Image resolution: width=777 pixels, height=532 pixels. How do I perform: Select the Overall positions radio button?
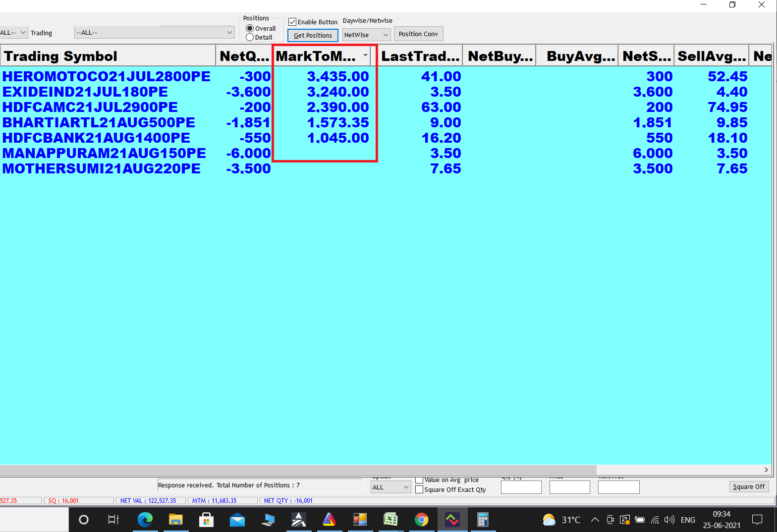coord(250,28)
